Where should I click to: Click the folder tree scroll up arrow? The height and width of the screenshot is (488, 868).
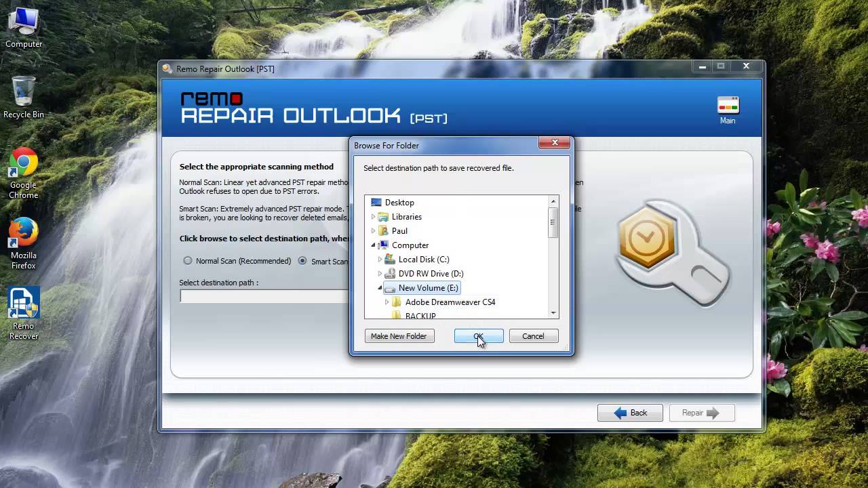(x=553, y=201)
